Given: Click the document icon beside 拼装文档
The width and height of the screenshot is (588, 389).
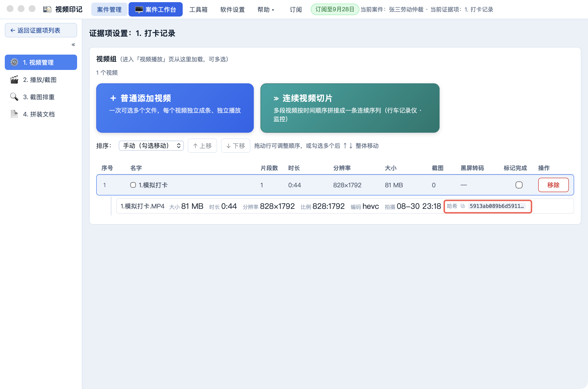Looking at the screenshot, I should pos(14,114).
